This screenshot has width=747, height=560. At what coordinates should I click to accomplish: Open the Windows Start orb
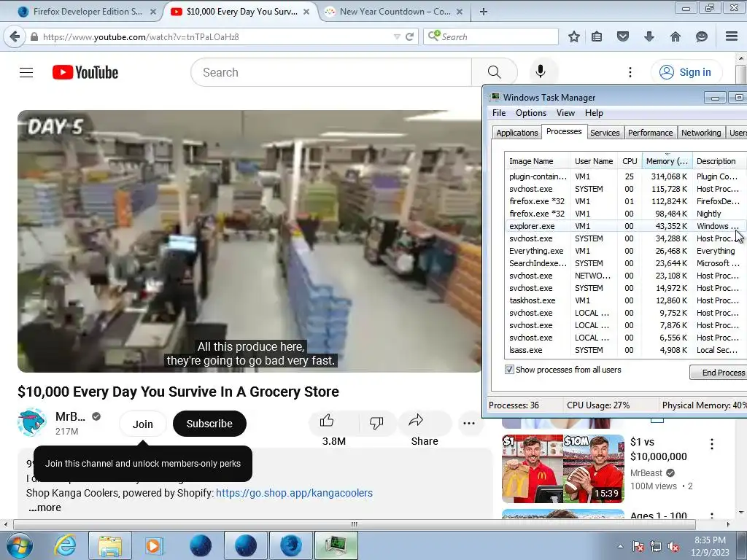[x=18, y=545]
